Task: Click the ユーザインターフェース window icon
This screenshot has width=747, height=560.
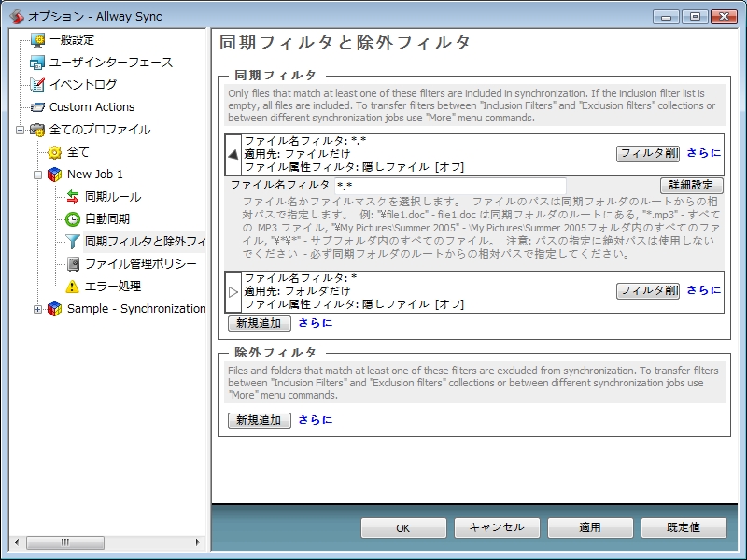Action: pos(37,63)
